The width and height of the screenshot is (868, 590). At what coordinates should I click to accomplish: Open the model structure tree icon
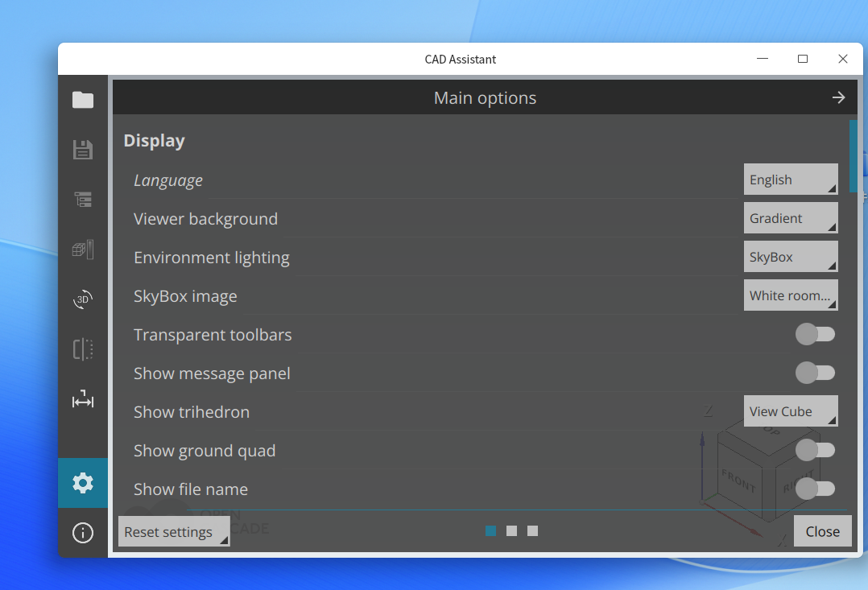[83, 200]
